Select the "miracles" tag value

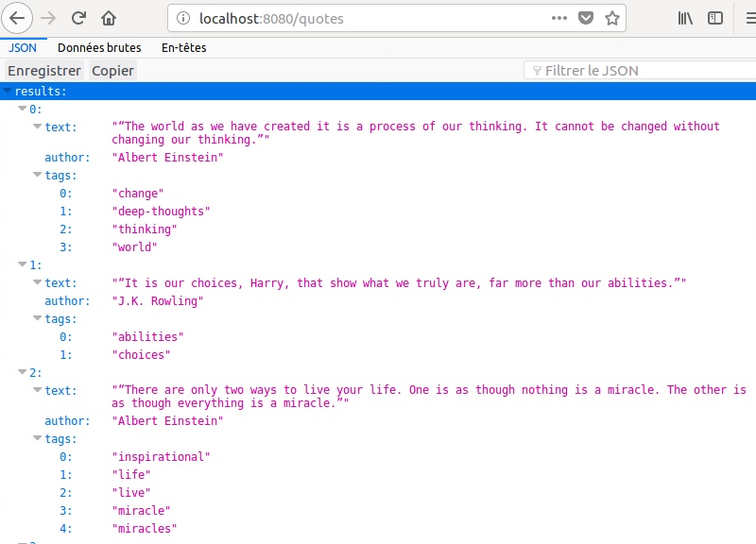coord(145,529)
